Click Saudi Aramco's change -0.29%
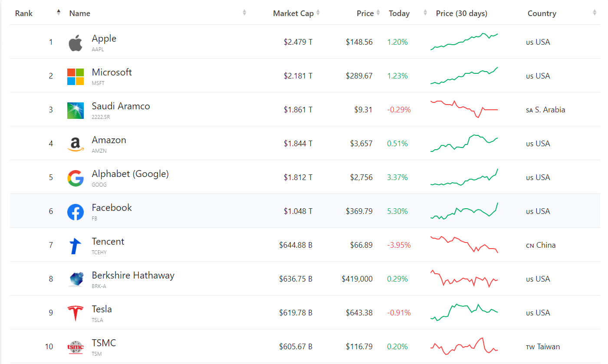This screenshot has height=364, width=608. coord(399,110)
